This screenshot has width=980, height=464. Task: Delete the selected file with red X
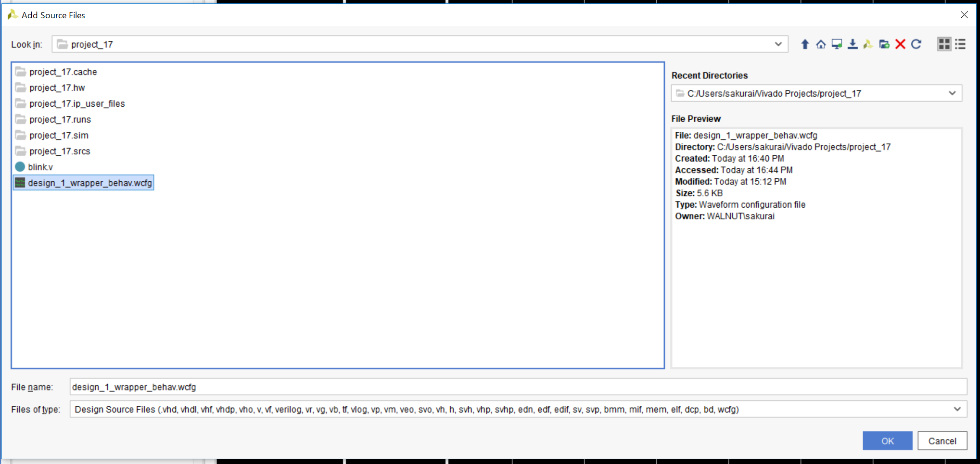(x=900, y=44)
